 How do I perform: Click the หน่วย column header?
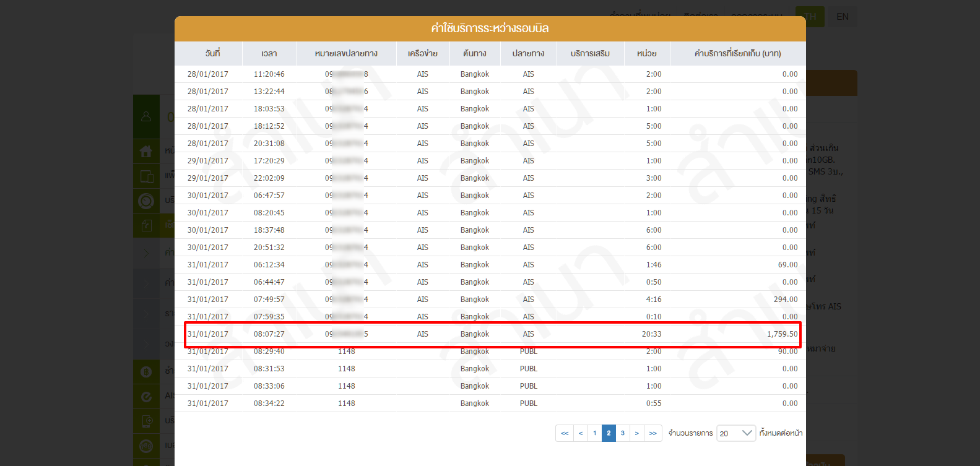(647, 53)
